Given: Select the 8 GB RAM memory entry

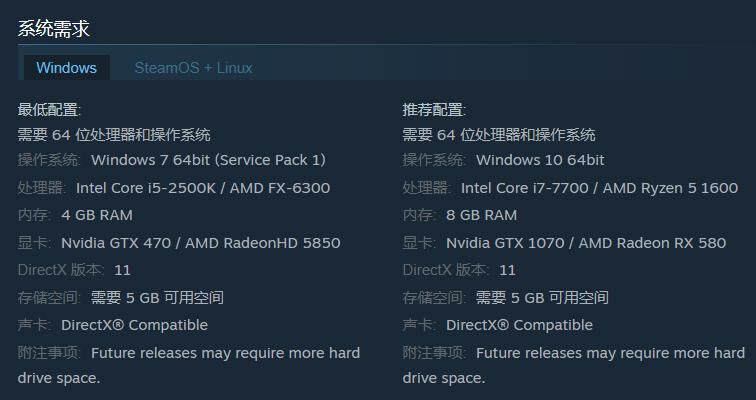Looking at the screenshot, I should (x=481, y=215).
